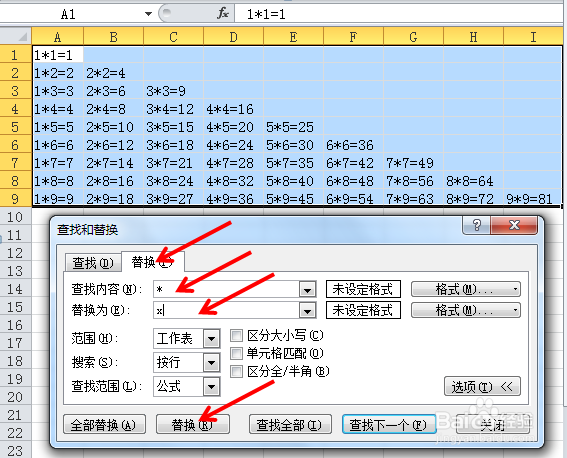Click cell containing 1*1=1

[x=58, y=55]
